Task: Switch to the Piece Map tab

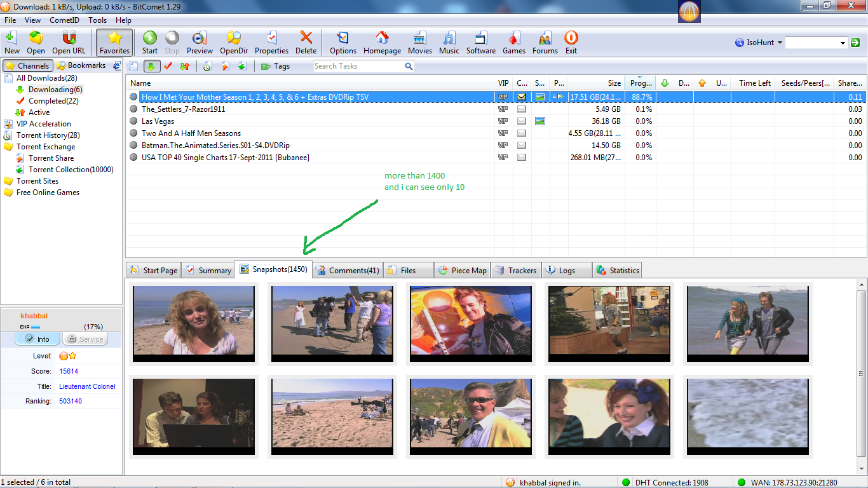Action: [x=462, y=270]
